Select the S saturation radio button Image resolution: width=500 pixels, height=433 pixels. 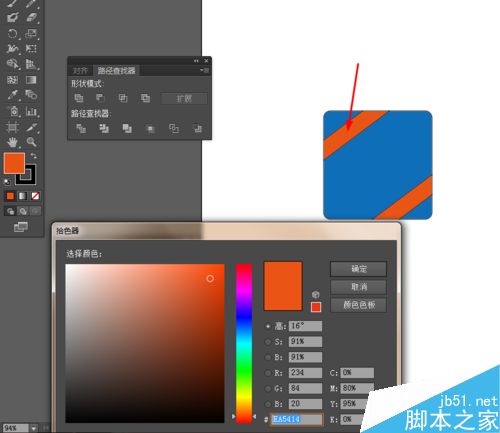point(268,342)
